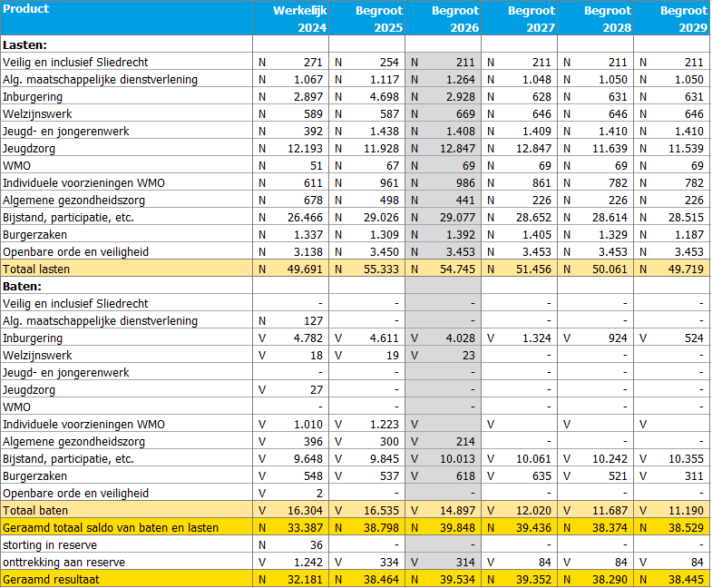
Task: Select the 12.193 Jeugdzorg value
Action: tap(305, 149)
